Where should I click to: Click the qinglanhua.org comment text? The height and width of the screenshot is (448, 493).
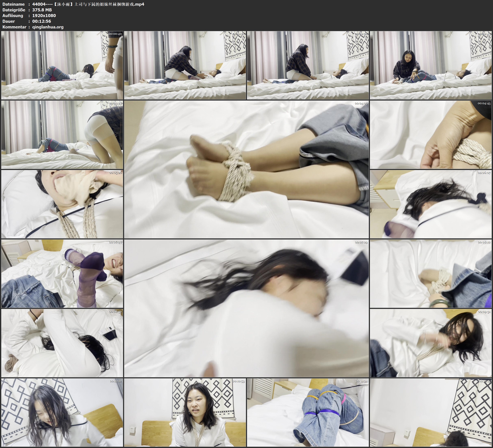tap(48, 27)
